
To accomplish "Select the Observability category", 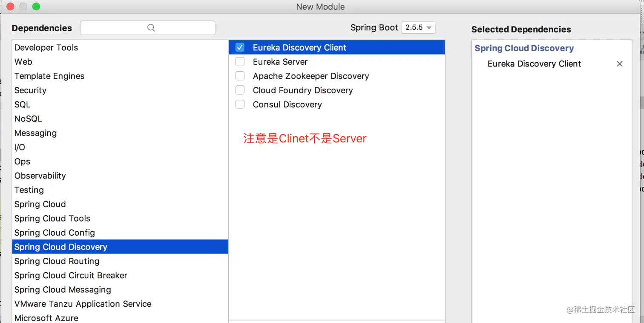I will [120, 176].
